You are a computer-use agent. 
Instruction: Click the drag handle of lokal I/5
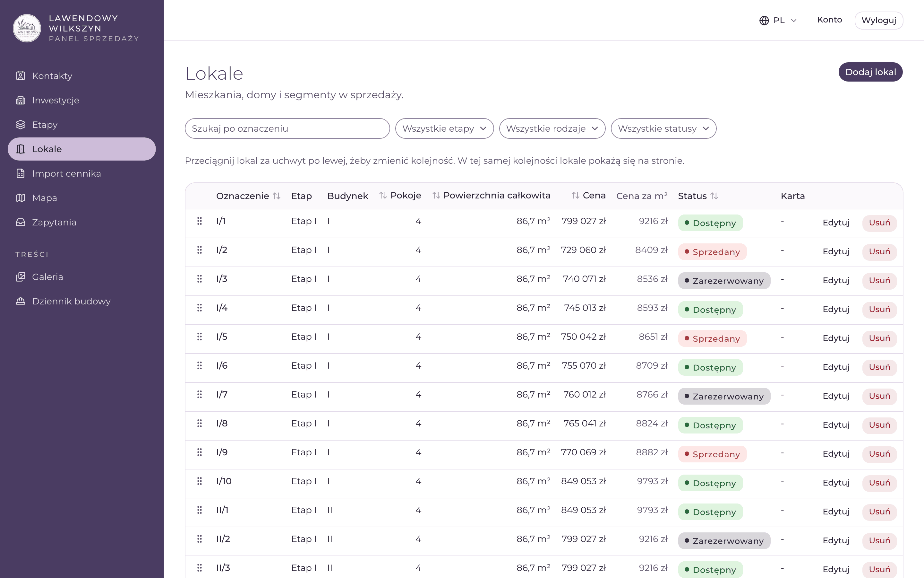199,337
